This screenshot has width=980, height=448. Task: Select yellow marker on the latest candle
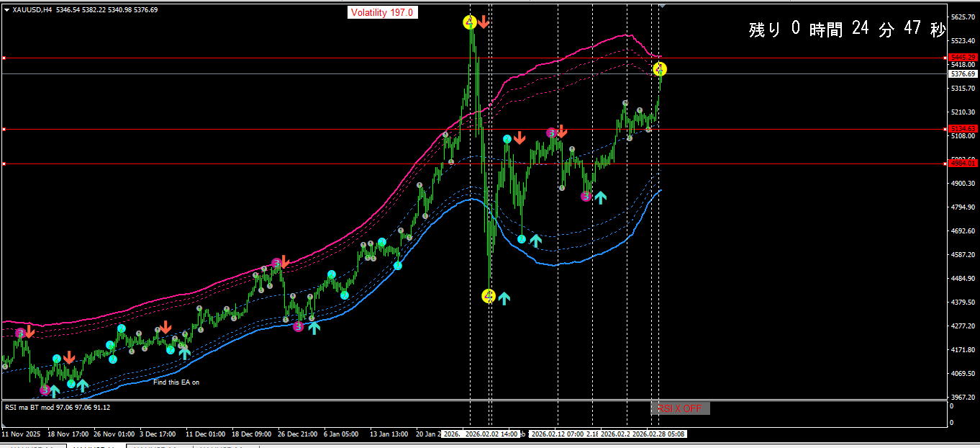coord(660,69)
